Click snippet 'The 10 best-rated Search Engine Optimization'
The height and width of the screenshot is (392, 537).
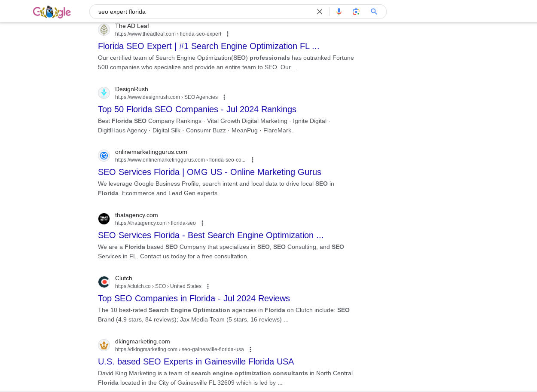point(224,315)
